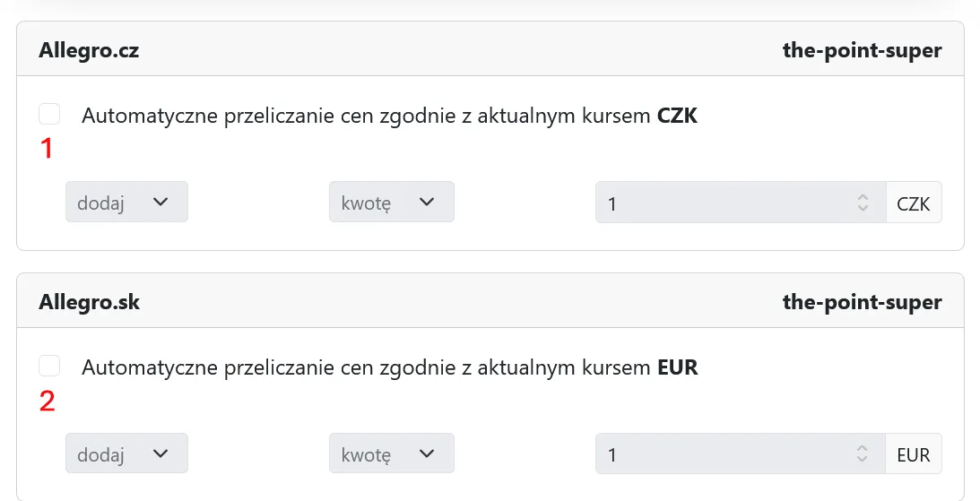This screenshot has width=980, height=501.
Task: Select the Allegro.cz section header
Action: pos(89,50)
